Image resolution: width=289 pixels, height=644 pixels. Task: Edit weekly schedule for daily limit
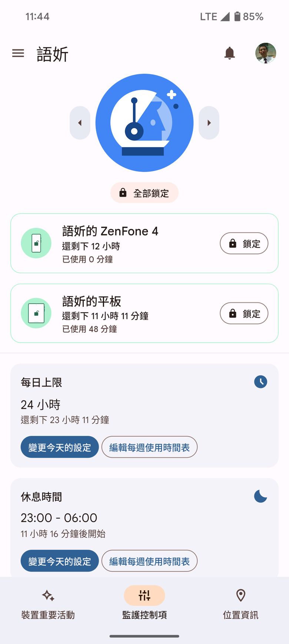click(x=149, y=447)
